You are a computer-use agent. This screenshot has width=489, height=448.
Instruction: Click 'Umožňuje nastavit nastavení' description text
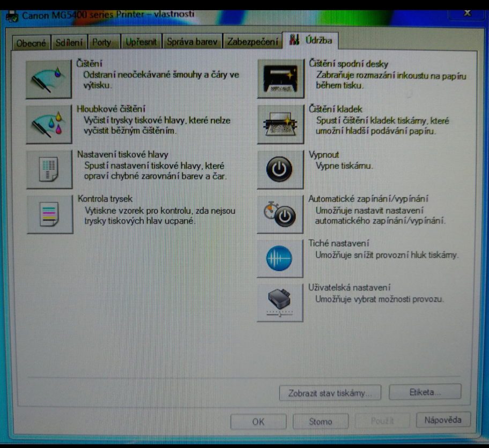pyautogui.click(x=381, y=215)
